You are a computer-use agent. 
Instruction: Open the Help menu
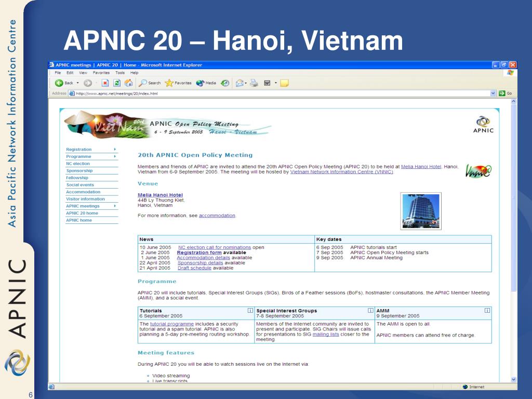pyautogui.click(x=135, y=73)
